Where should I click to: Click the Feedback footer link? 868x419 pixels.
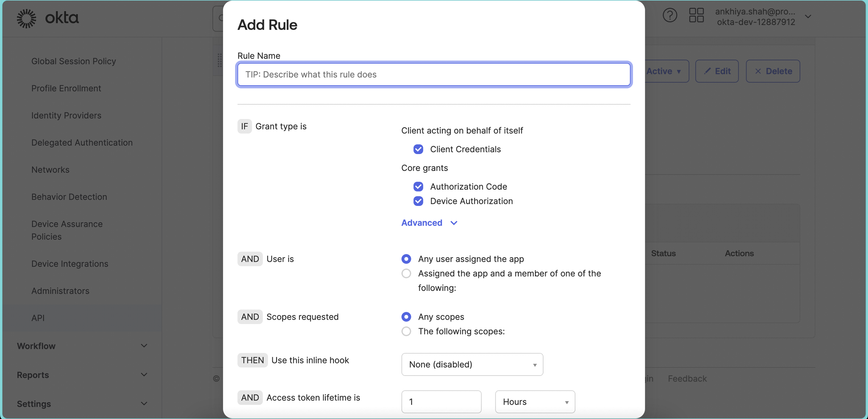click(x=687, y=379)
